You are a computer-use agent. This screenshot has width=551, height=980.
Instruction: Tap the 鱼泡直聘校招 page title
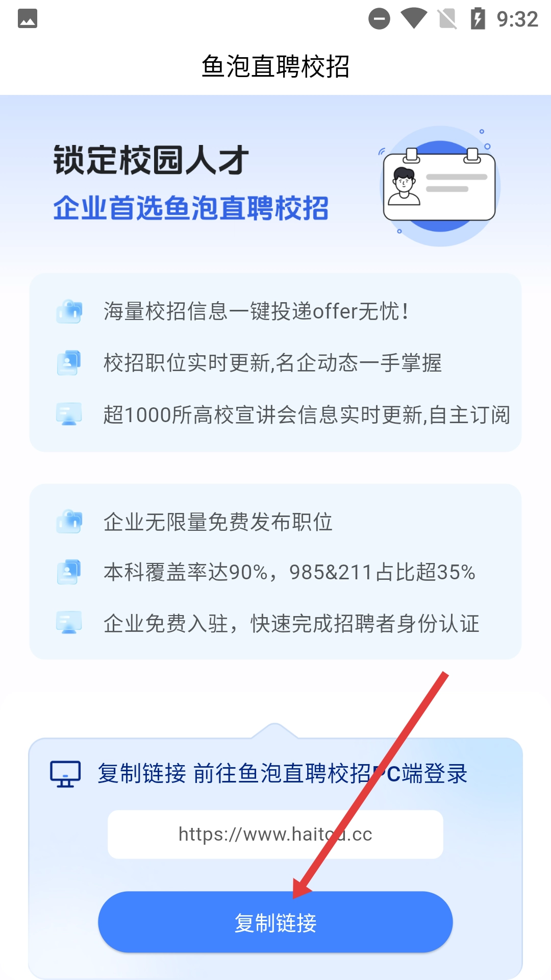pos(275,67)
